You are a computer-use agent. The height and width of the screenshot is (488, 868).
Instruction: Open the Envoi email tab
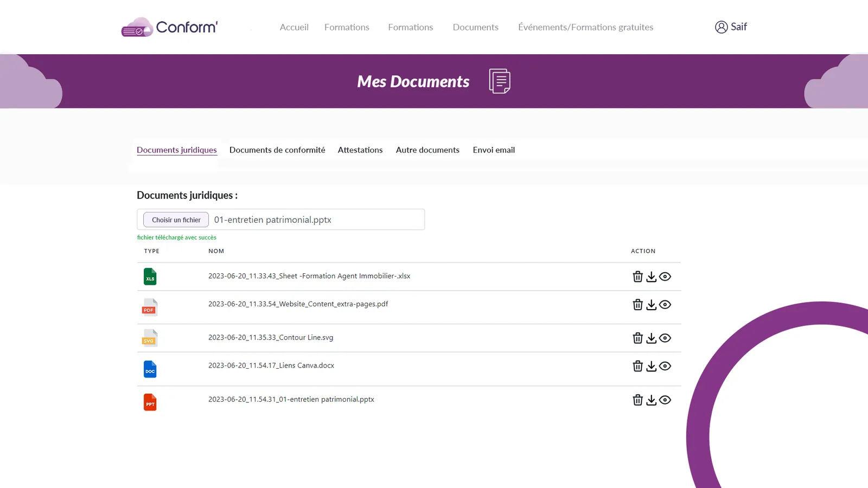pyautogui.click(x=494, y=150)
